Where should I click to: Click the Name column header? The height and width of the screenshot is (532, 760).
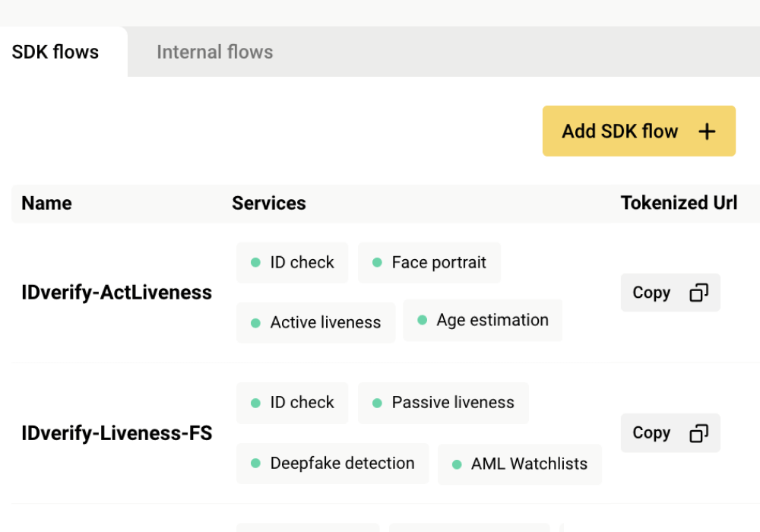coord(46,203)
